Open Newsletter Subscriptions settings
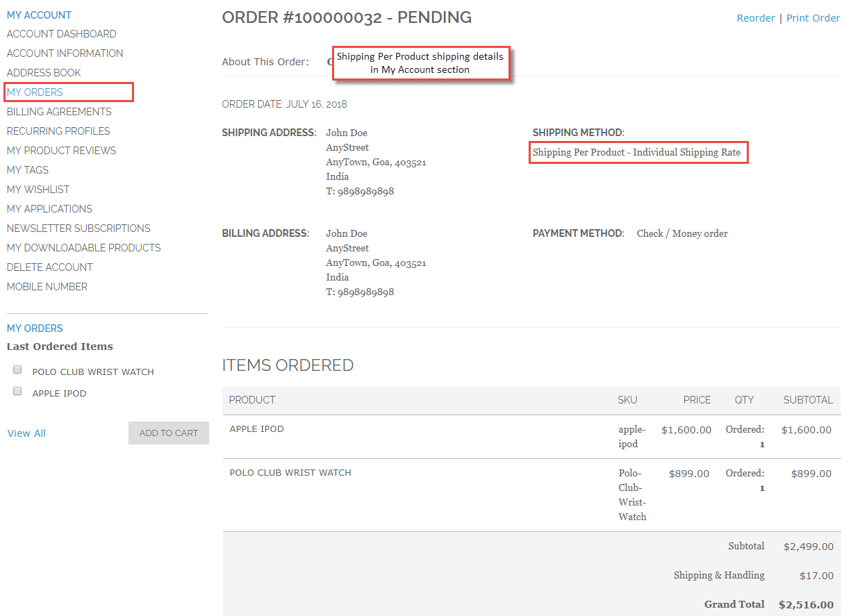Image resolution: width=844 pixels, height=616 pixels. click(78, 228)
